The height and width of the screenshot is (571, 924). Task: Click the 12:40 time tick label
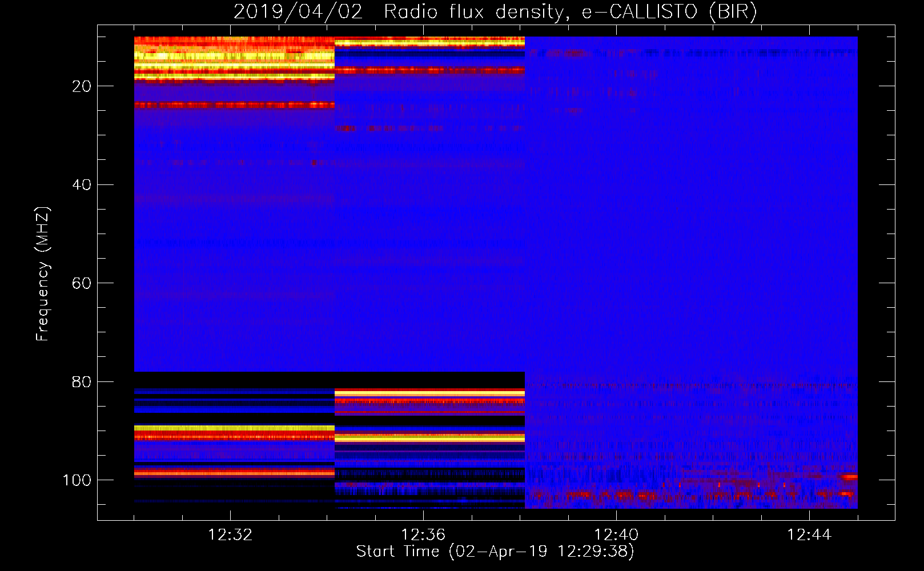point(616,535)
